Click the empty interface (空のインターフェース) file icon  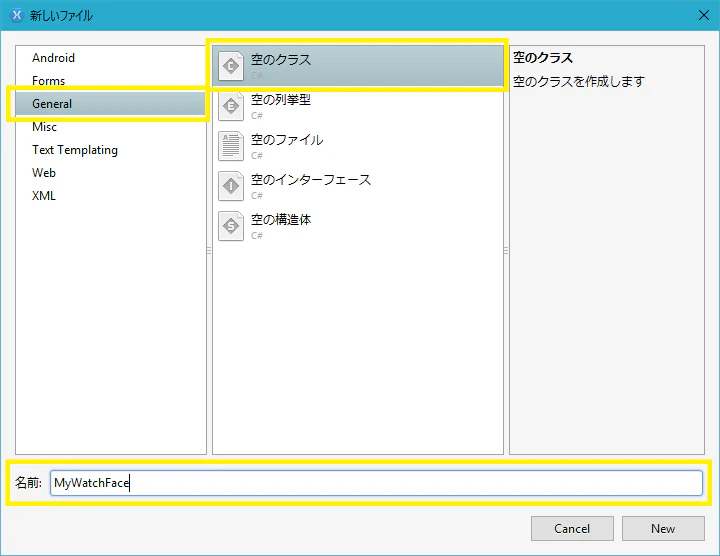pos(231,186)
